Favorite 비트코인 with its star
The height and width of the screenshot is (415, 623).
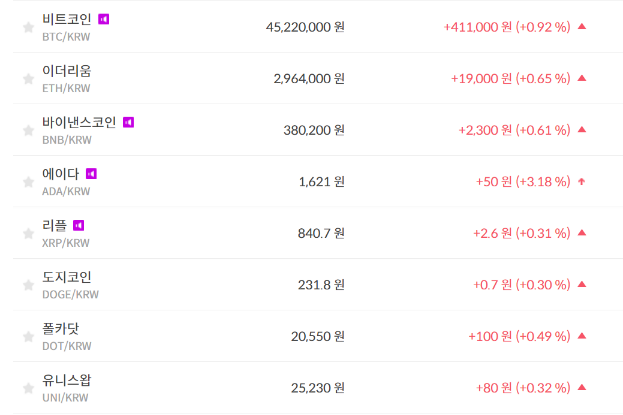(28, 27)
